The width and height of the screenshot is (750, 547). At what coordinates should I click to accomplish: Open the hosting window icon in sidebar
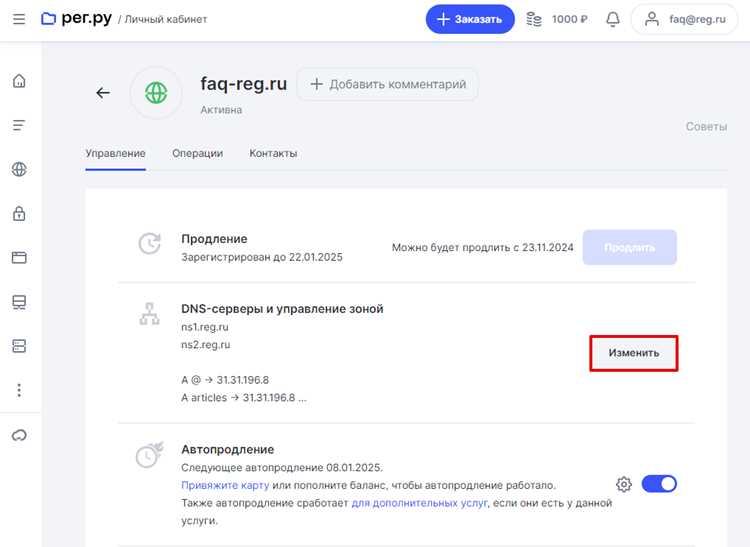tap(19, 258)
